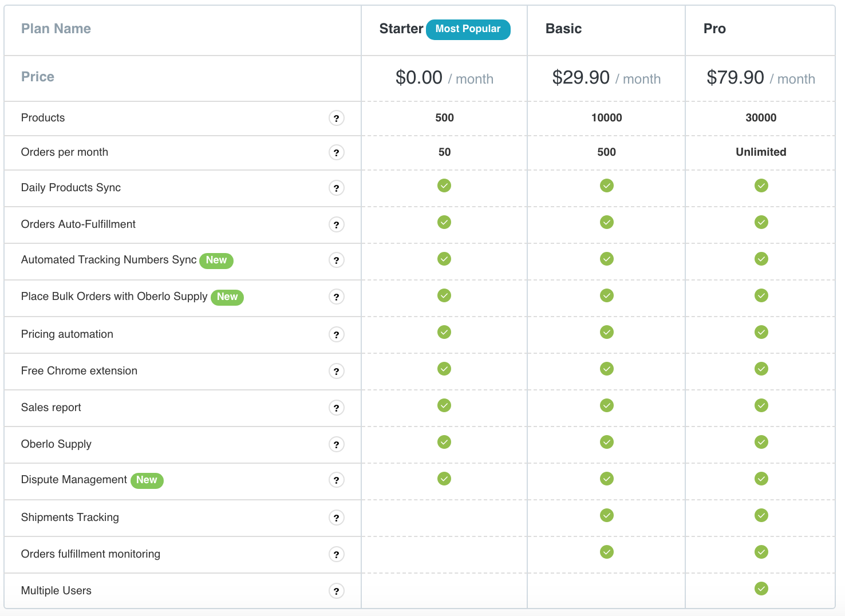845x616 pixels.
Task: Open the Orders per month help tooltip
Action: point(337,153)
